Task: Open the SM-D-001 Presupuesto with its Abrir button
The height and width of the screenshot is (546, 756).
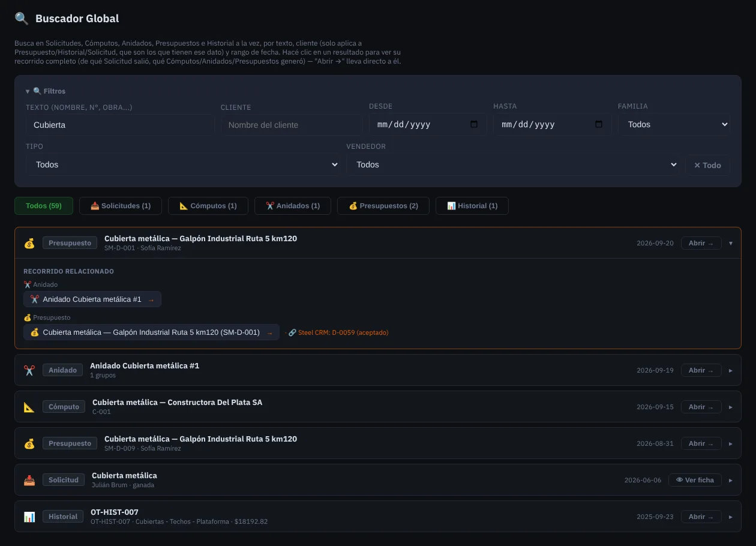Action: (x=701, y=243)
